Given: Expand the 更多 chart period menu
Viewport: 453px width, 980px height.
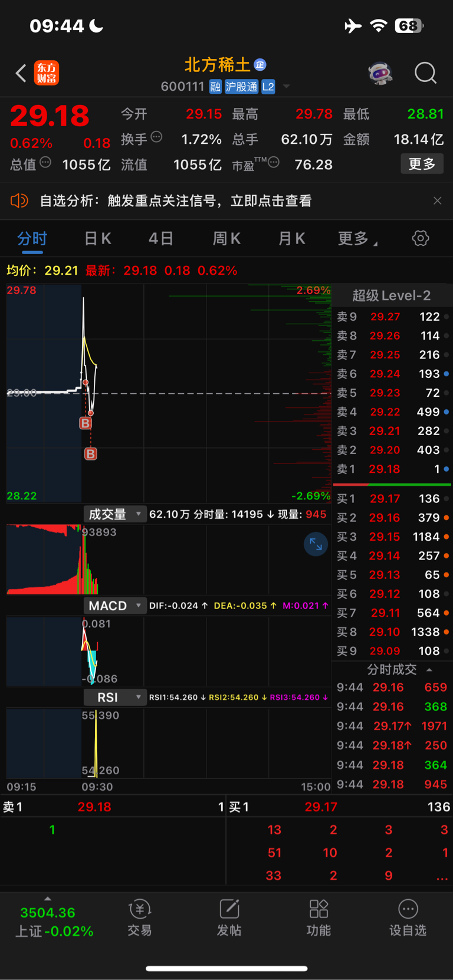Looking at the screenshot, I should (x=357, y=239).
